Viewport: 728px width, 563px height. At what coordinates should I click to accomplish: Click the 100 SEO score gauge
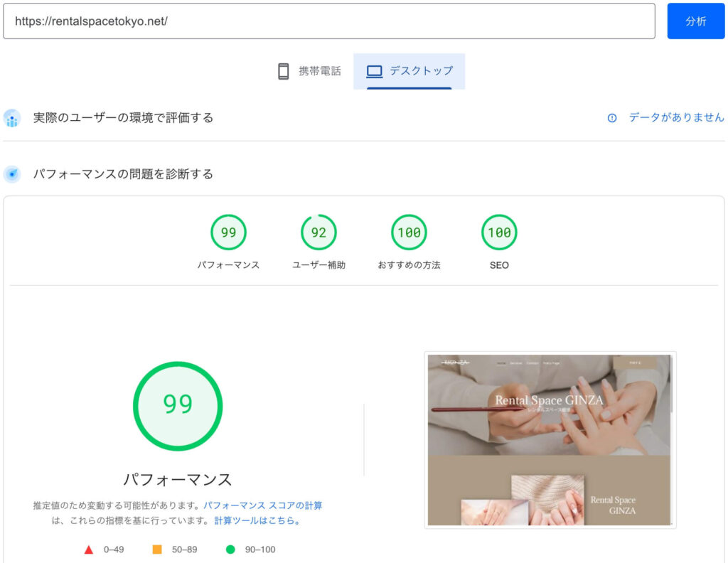coord(499,232)
